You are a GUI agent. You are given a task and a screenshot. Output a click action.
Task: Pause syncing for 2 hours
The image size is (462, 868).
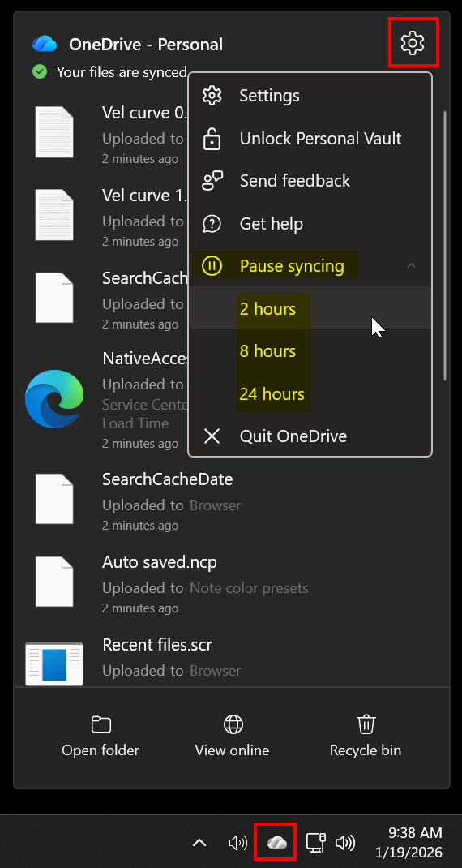[310, 308]
